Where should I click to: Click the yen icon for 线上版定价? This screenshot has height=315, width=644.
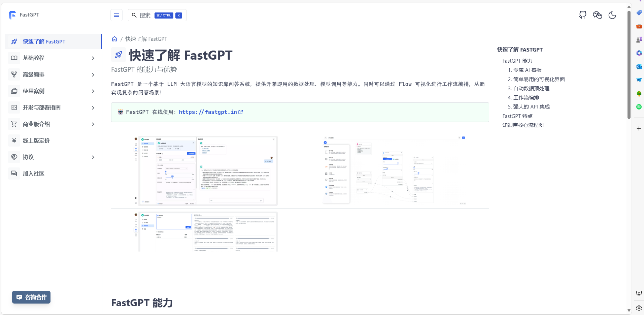(14, 140)
